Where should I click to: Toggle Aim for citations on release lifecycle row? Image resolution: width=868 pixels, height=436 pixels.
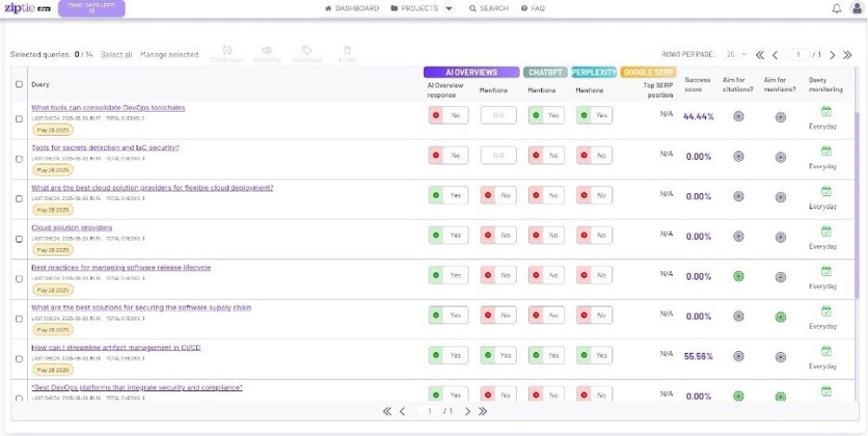pos(738,276)
